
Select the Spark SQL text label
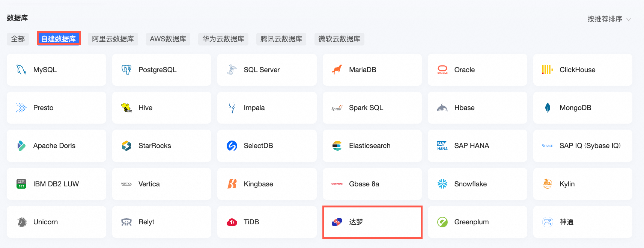[x=366, y=108]
